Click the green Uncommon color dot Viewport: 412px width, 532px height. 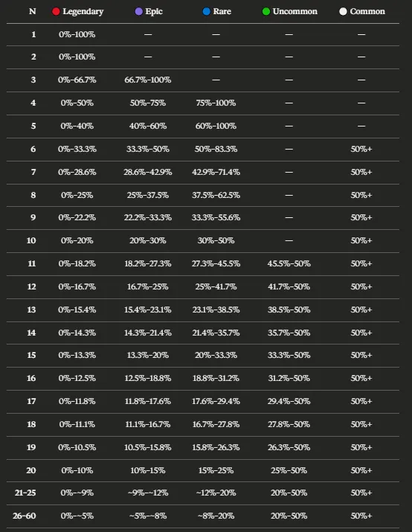point(266,12)
